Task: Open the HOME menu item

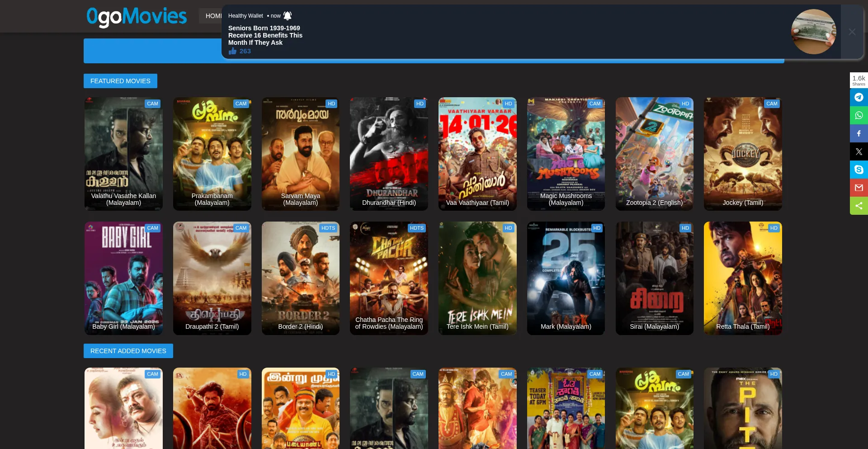Action: [213, 16]
